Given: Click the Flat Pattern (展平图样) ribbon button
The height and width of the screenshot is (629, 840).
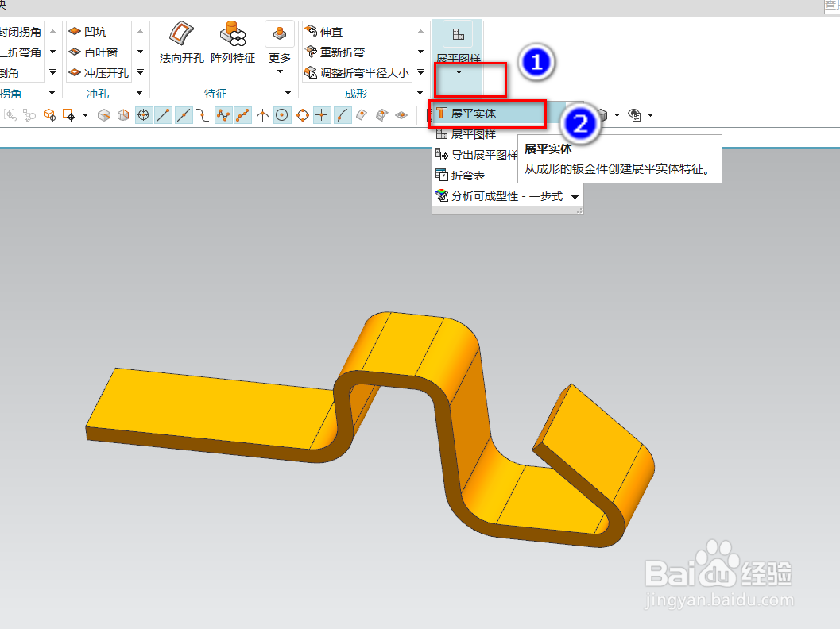Looking at the screenshot, I should (x=459, y=41).
